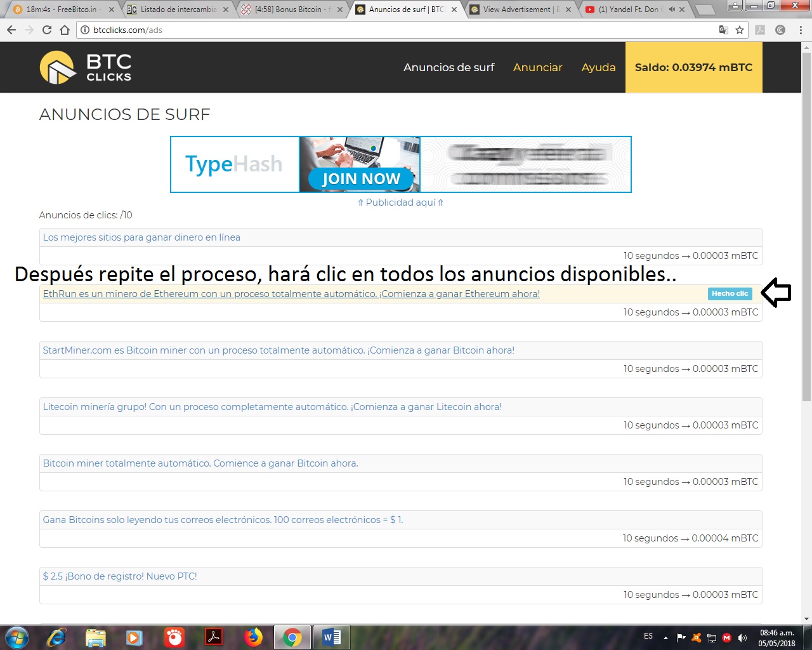Click the 'Anuncios de clics: /10' text
Viewport: 812px width, 650px height.
point(86,215)
